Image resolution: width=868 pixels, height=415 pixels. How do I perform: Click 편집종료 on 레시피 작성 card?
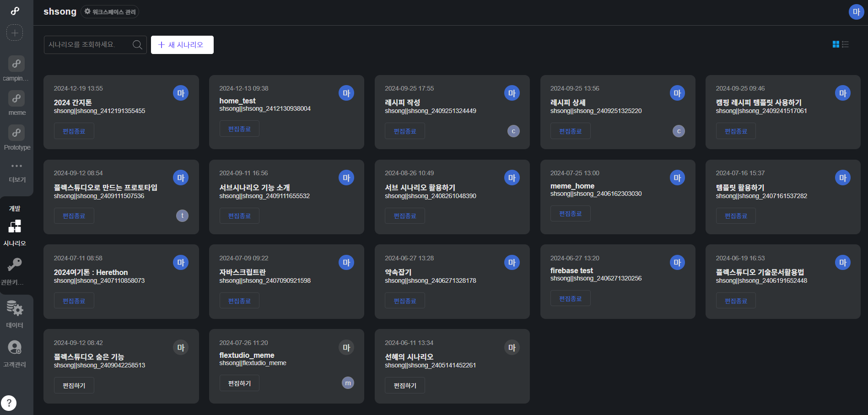[x=405, y=131]
